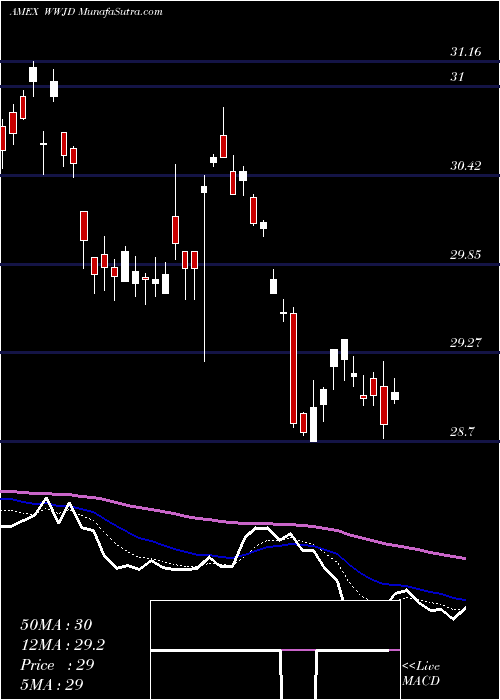Click the <<Live MACD label
Viewport: 500px width, 700px height.
tap(421, 673)
